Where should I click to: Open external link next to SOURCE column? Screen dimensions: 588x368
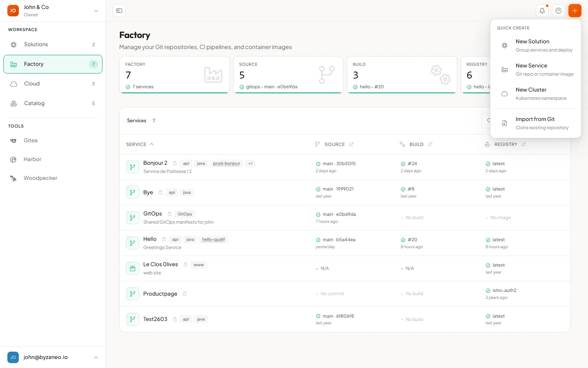[x=351, y=144]
